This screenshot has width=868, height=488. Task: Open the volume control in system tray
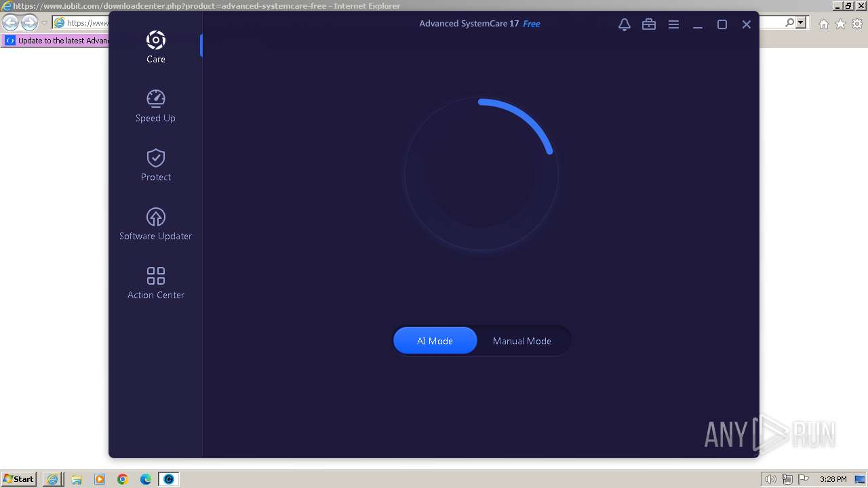[771, 479]
